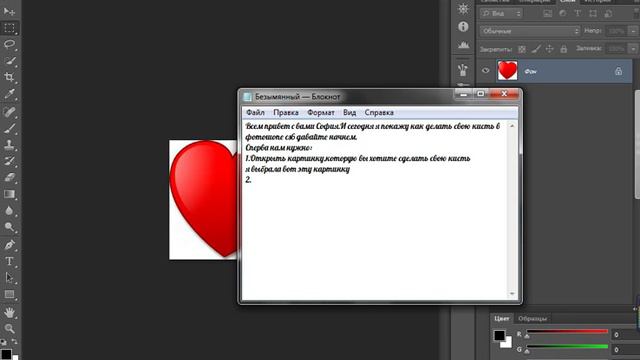Switch to the Цвет tab
Viewport: 640px width, 360px height.
point(501,318)
